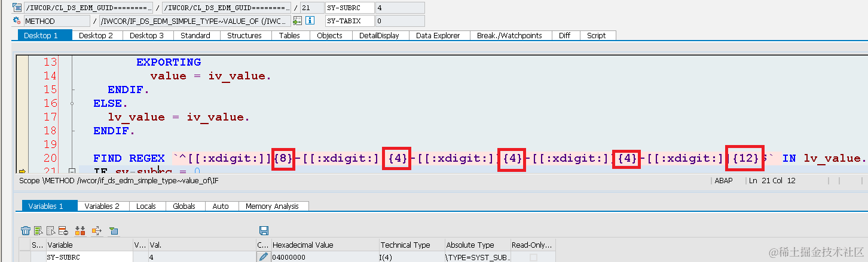The height and width of the screenshot is (262, 868).
Task: Click the Hexadecimal Value column header
Action: [325, 245]
